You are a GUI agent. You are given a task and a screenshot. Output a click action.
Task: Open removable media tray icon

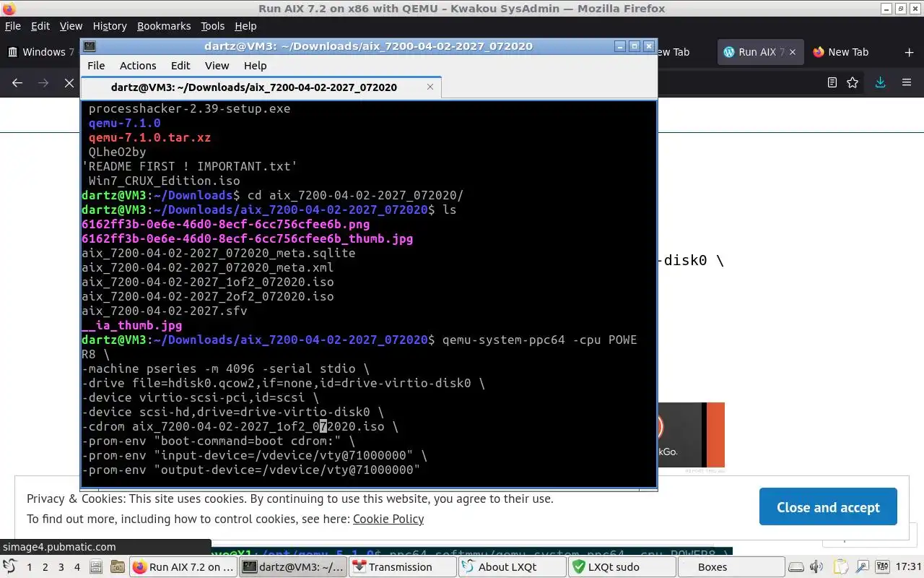[796, 567]
